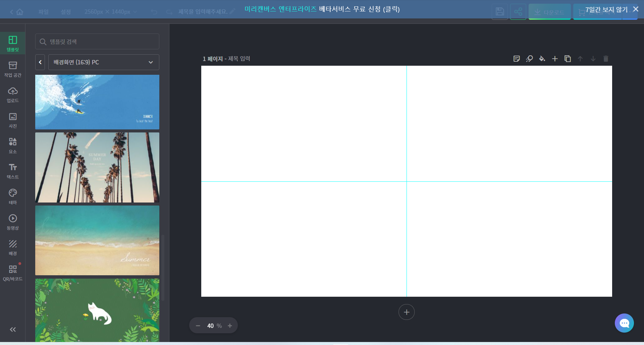Open the 템플릿 (Templates) sidebar panel
Image resolution: width=644 pixels, height=345 pixels.
[x=13, y=43]
